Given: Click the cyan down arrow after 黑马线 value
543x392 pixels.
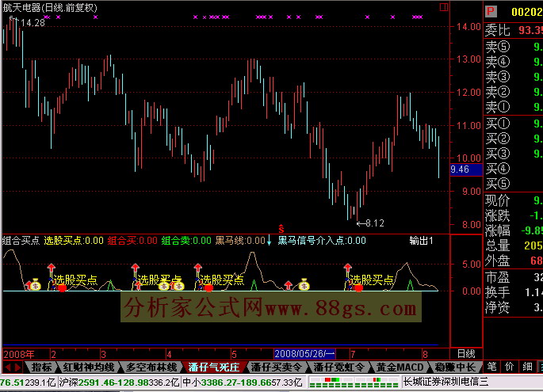Looking at the screenshot, I should (269, 240).
